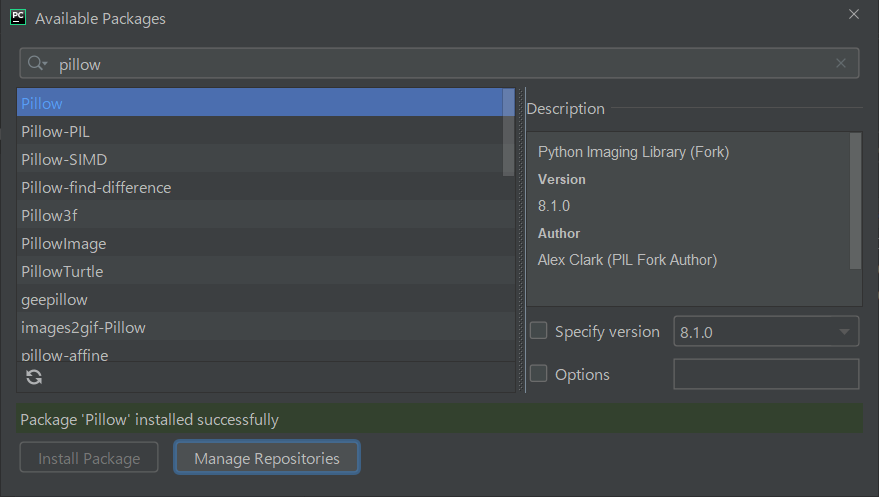The width and height of the screenshot is (879, 497).
Task: Click the PyCharm logo in title bar
Action: coord(18,17)
